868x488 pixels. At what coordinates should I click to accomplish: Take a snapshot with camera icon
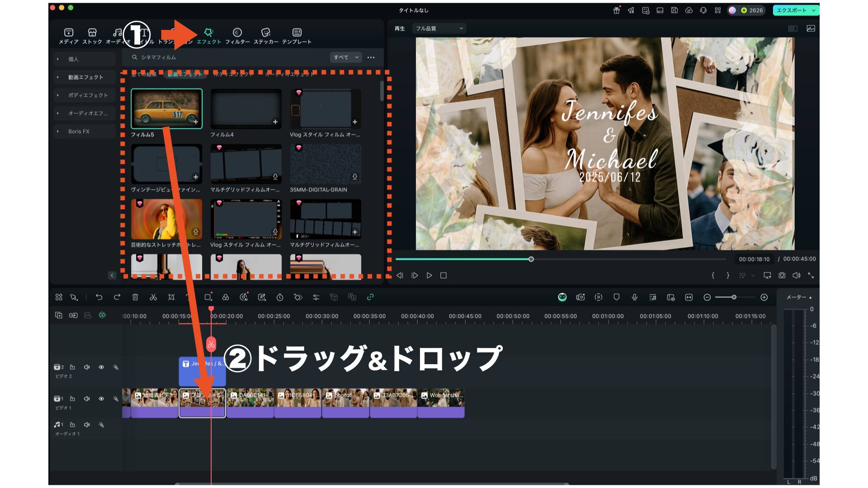coord(782,275)
